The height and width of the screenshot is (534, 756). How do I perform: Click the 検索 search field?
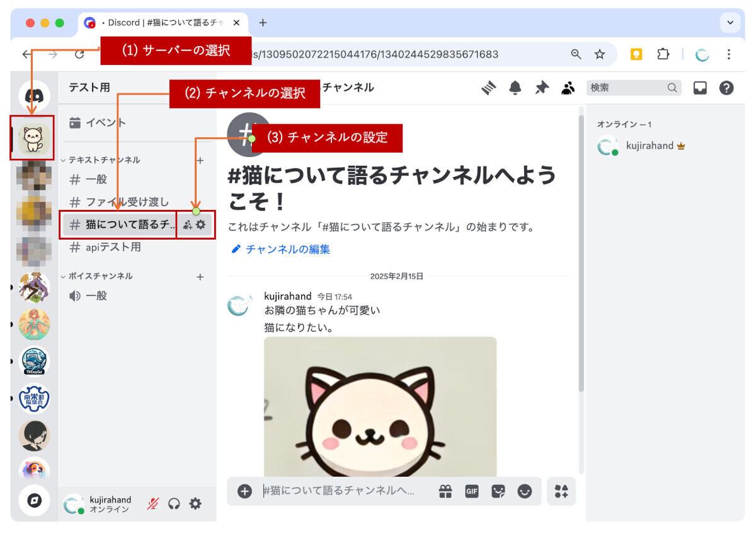point(627,88)
